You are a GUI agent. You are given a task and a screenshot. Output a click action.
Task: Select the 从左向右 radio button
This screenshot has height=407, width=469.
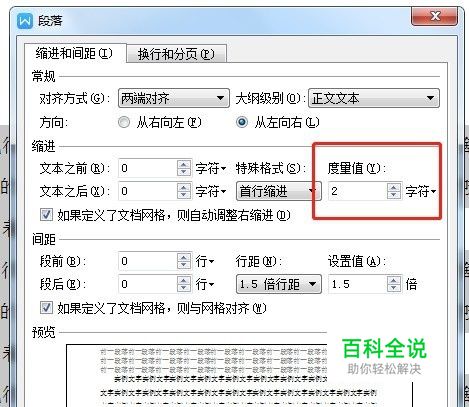(242, 122)
